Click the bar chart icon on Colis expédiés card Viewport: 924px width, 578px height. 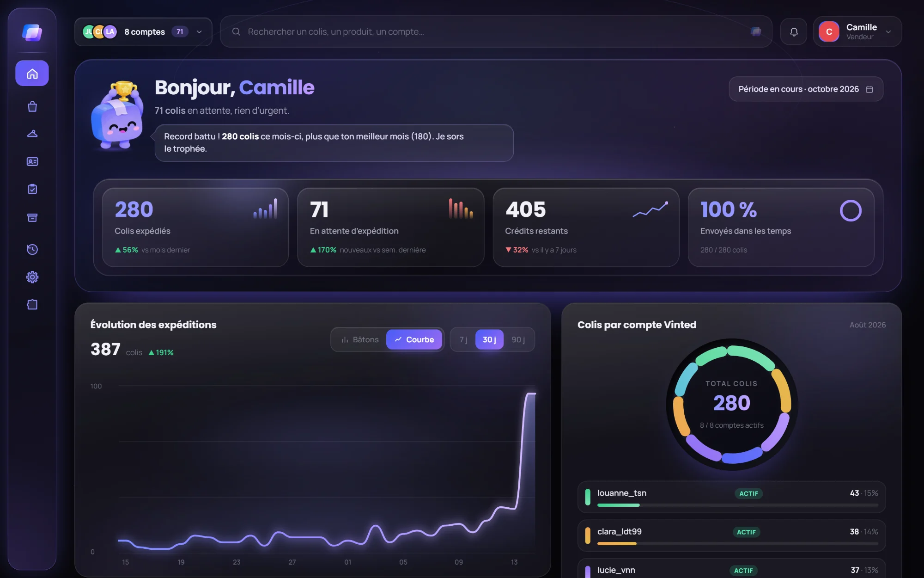coord(265,209)
